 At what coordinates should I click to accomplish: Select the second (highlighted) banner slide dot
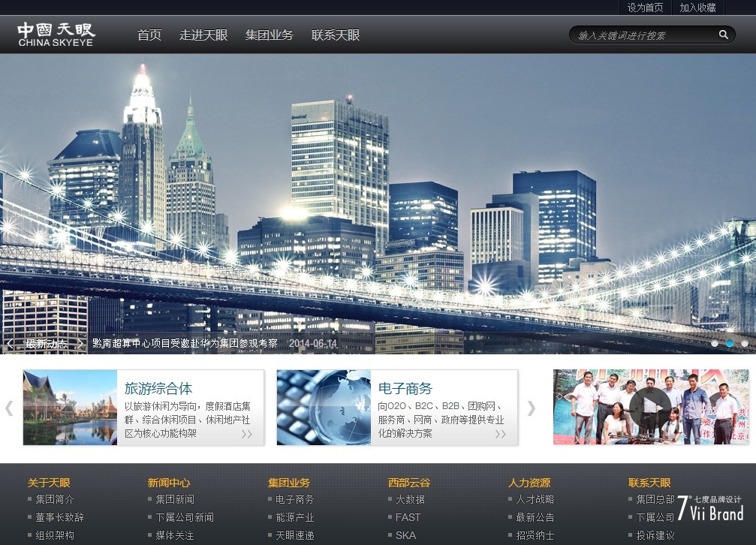[730, 343]
